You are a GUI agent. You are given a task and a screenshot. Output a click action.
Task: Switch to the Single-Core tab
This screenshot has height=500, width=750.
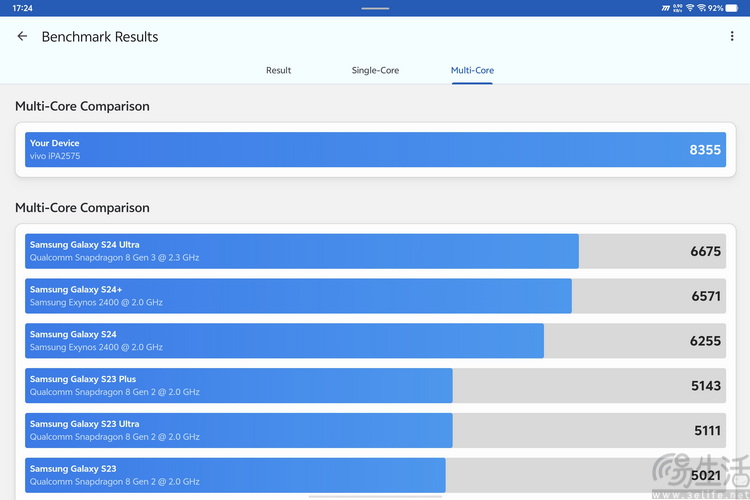[375, 70]
